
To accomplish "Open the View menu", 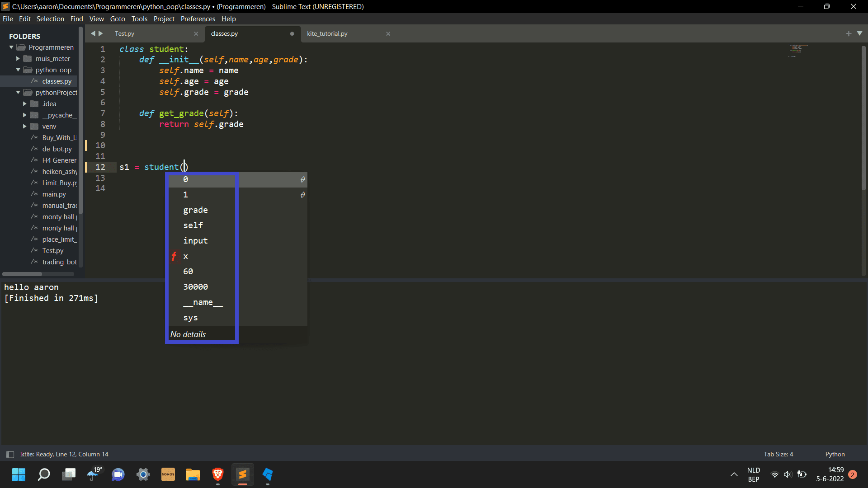I will (x=96, y=19).
